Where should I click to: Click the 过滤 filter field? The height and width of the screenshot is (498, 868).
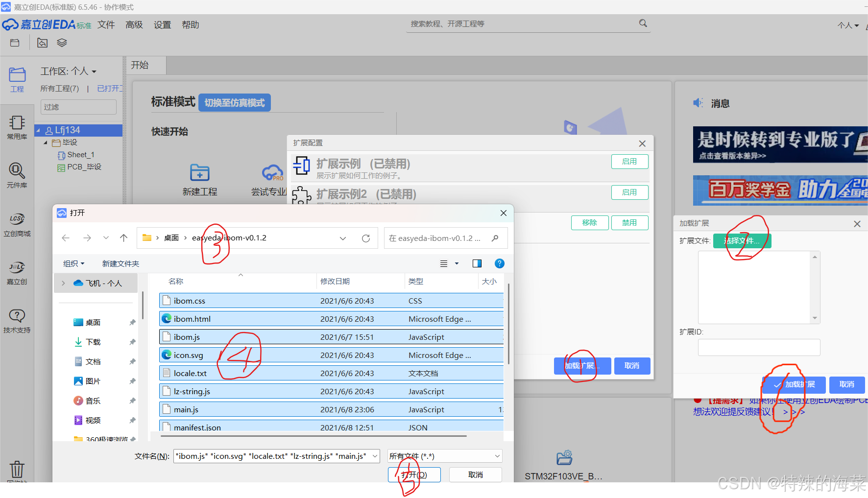pyautogui.click(x=78, y=107)
